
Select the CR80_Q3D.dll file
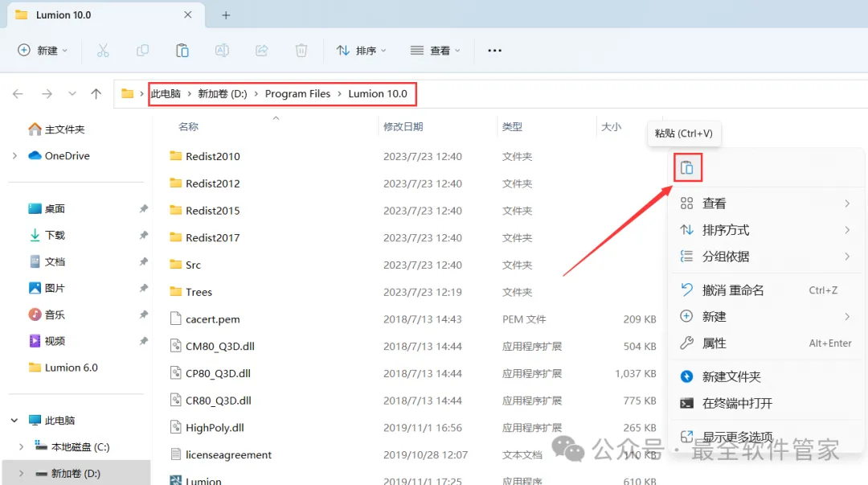pos(412,401)
